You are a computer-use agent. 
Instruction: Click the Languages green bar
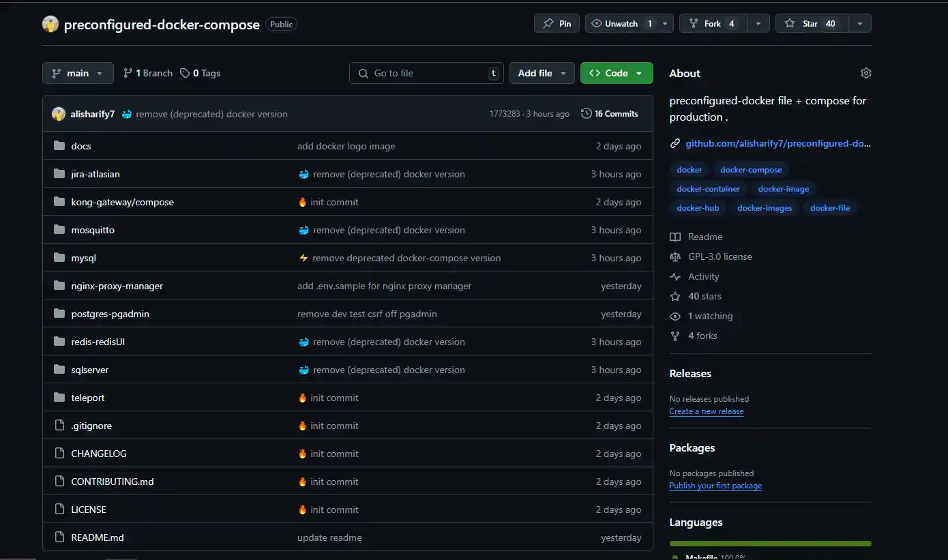[x=770, y=544]
